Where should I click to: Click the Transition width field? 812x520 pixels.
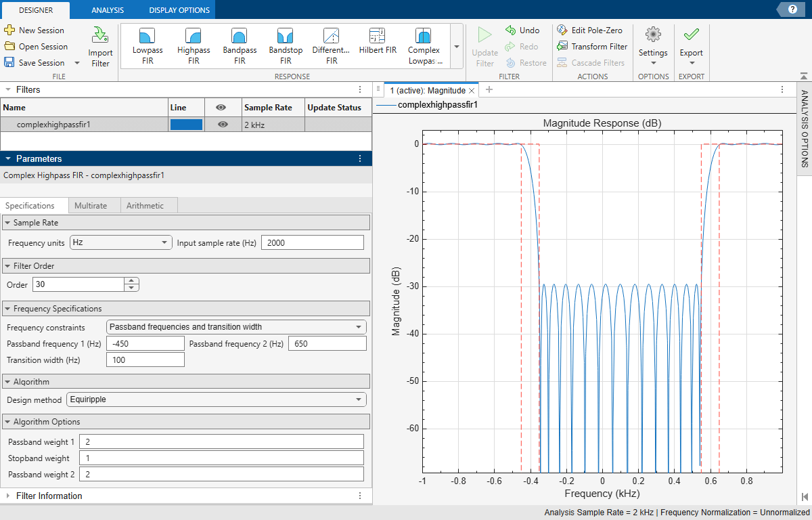tap(145, 360)
